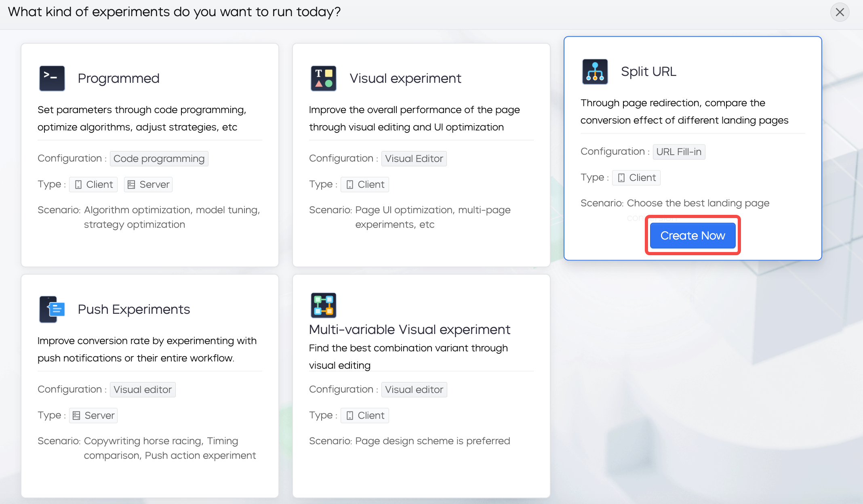Toggle Client type in Multi-variable experiment
863x504 pixels.
click(x=364, y=415)
